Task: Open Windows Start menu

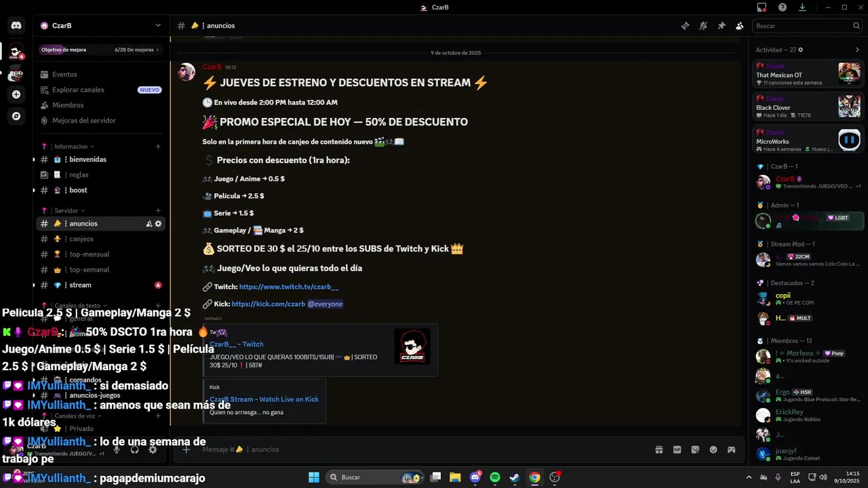Action: pos(314,477)
